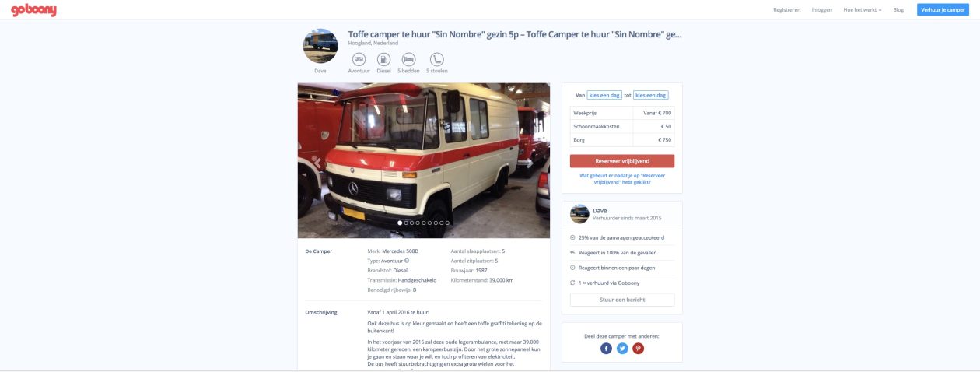Click the 'Stuur een bericht' button
This screenshot has width=980, height=372.
click(622, 300)
